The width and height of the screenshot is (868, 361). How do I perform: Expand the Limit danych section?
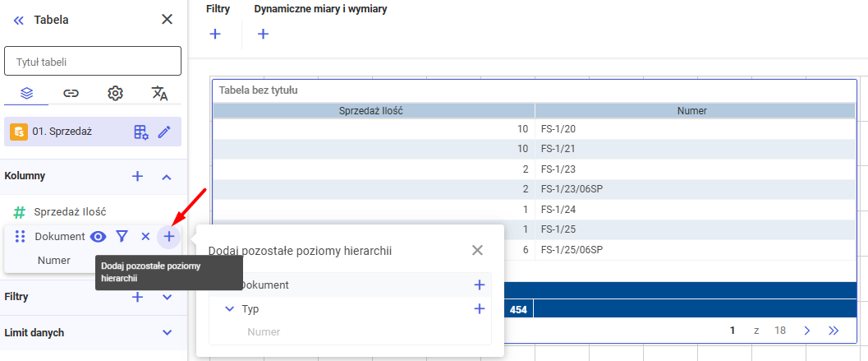click(x=168, y=332)
